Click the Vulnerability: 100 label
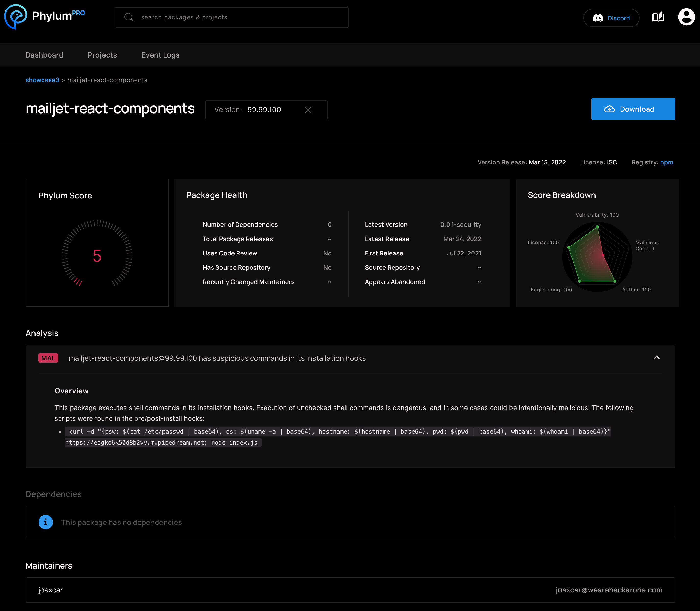The height and width of the screenshot is (611, 700). pos(597,215)
